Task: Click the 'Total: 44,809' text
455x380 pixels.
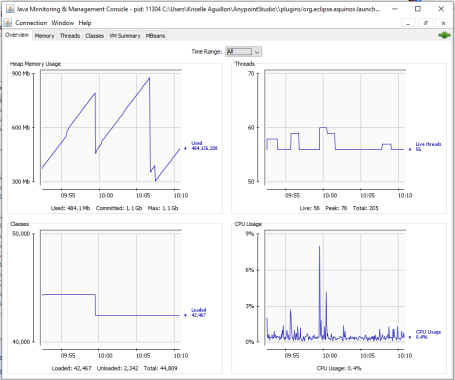Action: [161, 368]
